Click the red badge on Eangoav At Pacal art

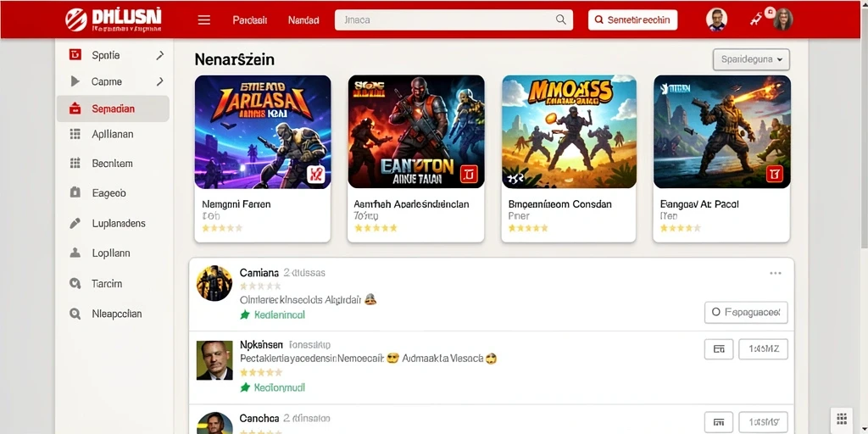tap(774, 175)
